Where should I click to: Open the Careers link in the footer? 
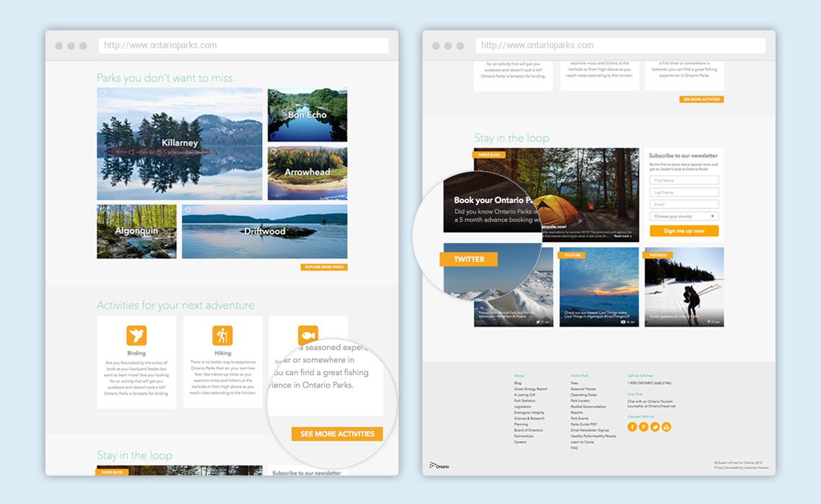(x=520, y=442)
